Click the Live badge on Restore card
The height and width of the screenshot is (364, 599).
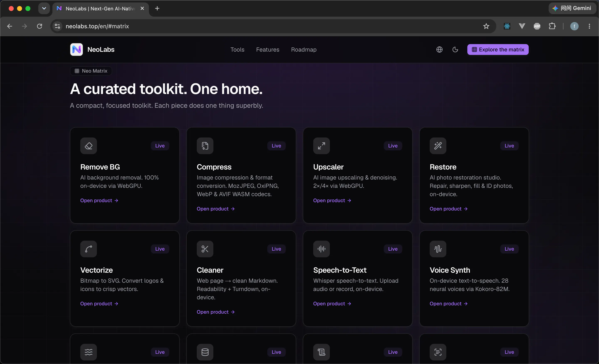509,146
